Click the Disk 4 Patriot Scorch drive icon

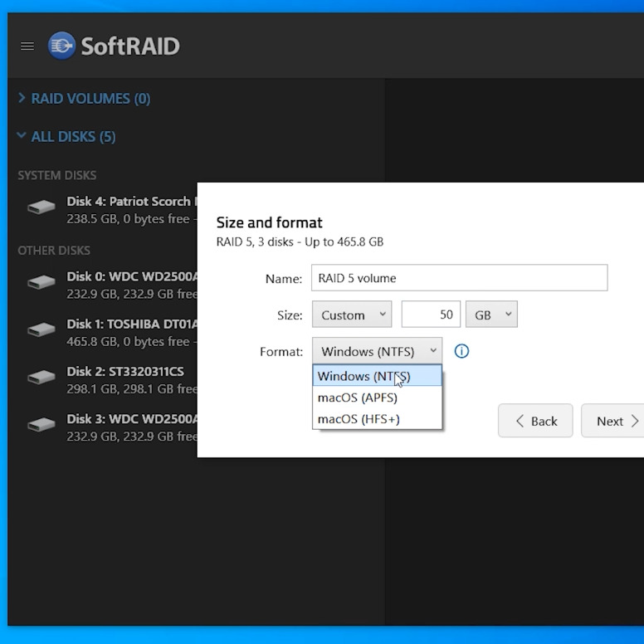[41, 207]
